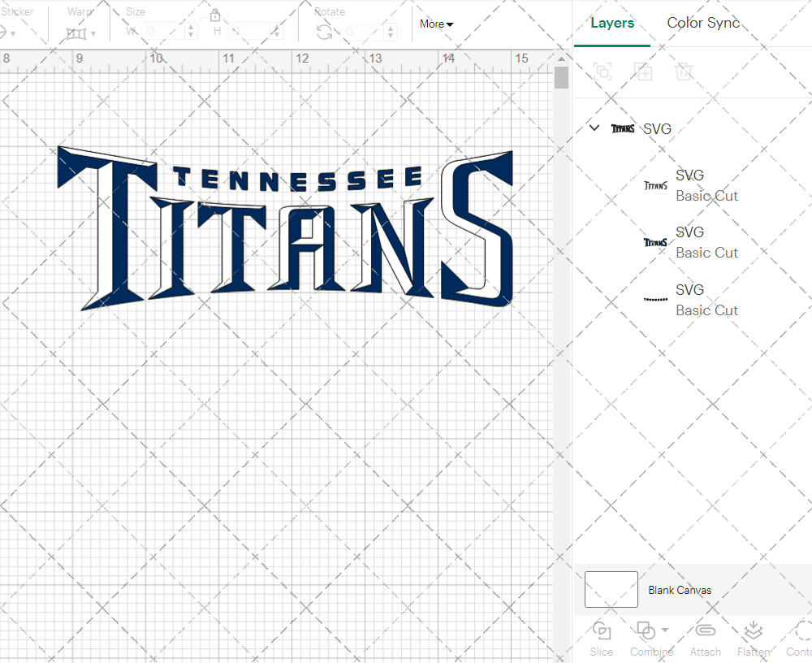This screenshot has width=812, height=663.
Task: Collapse the SVG group in Layers
Action: tap(594, 128)
